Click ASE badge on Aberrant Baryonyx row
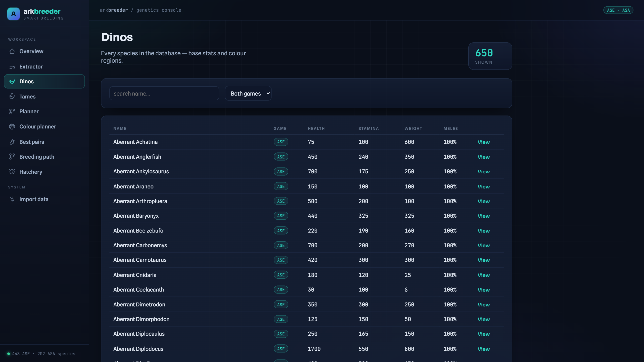Image resolution: width=644 pixels, height=362 pixels. pos(281,216)
